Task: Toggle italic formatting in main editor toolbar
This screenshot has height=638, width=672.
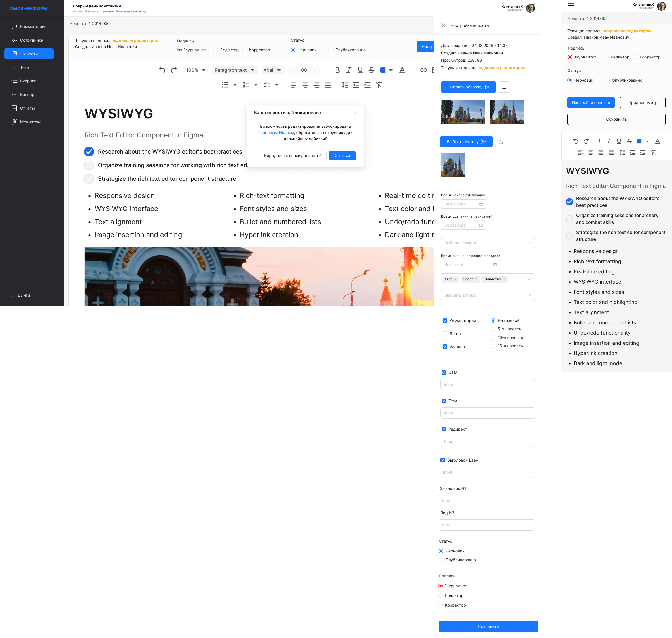Action: (x=348, y=70)
